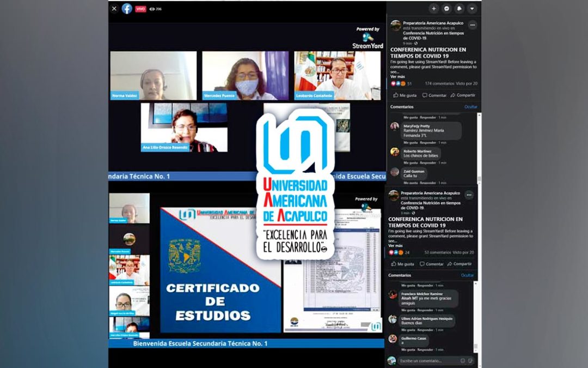The width and height of the screenshot is (588, 368).
Task: Expand Ver más on post with 53 comentarios
Action: [x=395, y=246]
